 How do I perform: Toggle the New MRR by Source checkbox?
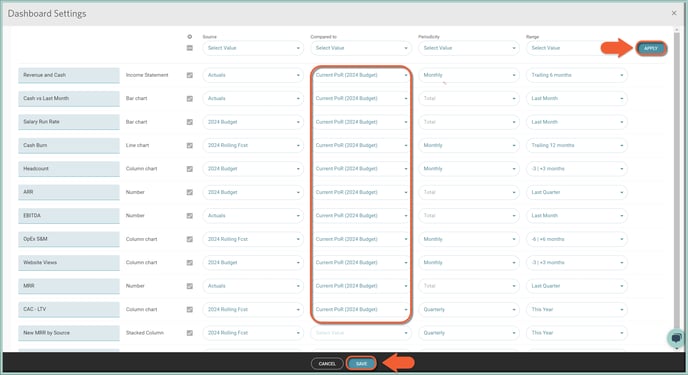coord(190,333)
